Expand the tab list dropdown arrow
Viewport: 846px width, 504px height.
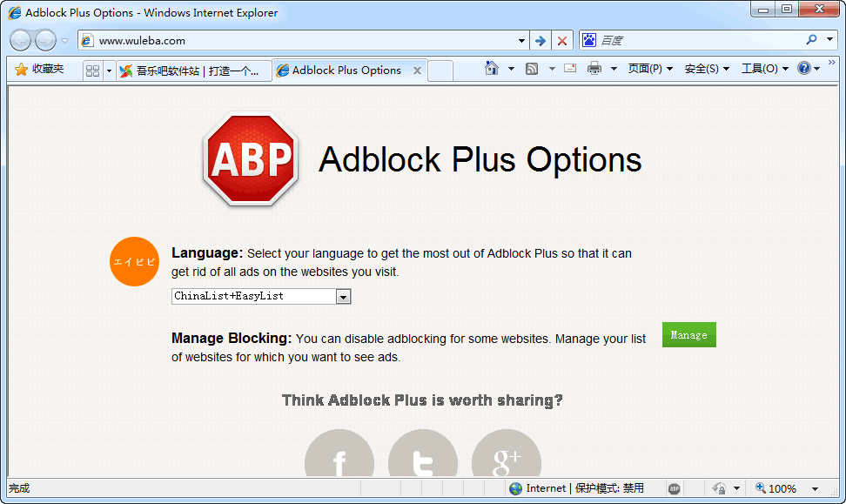point(109,71)
